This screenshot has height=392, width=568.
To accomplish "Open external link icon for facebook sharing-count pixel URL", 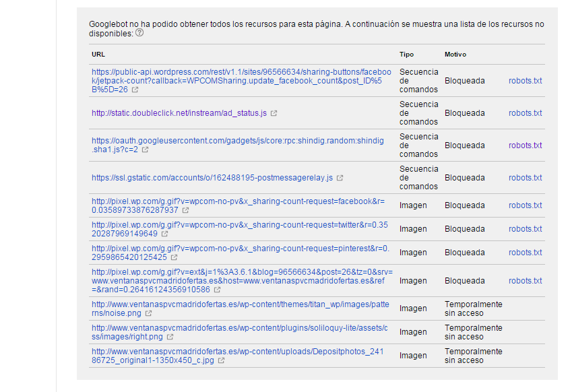I will click(185, 210).
